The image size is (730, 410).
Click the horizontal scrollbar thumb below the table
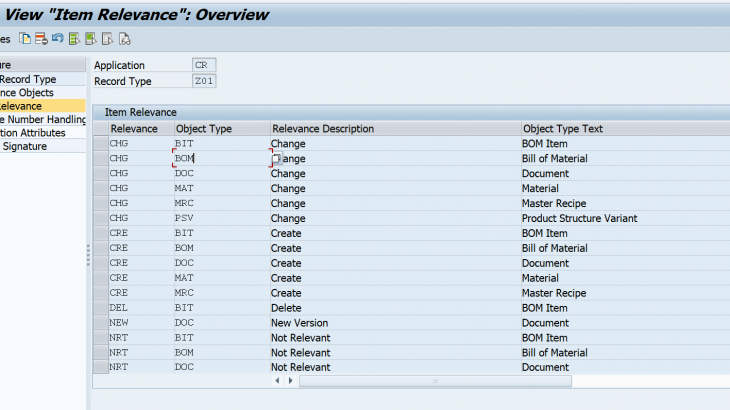(x=435, y=381)
